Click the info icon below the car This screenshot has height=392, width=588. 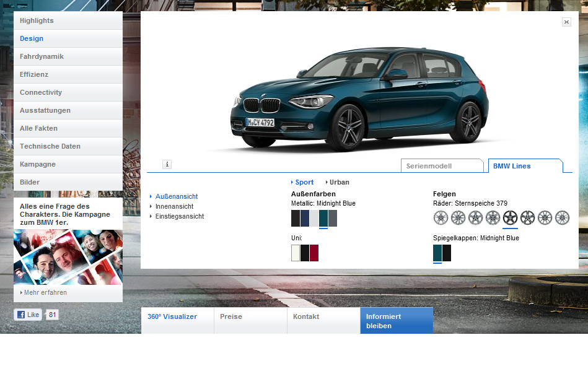[167, 164]
